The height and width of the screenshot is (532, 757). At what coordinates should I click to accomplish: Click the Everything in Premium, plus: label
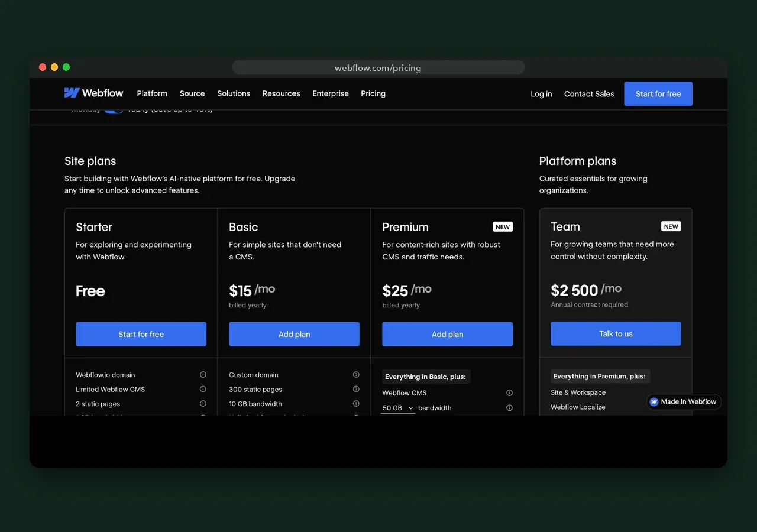point(599,376)
